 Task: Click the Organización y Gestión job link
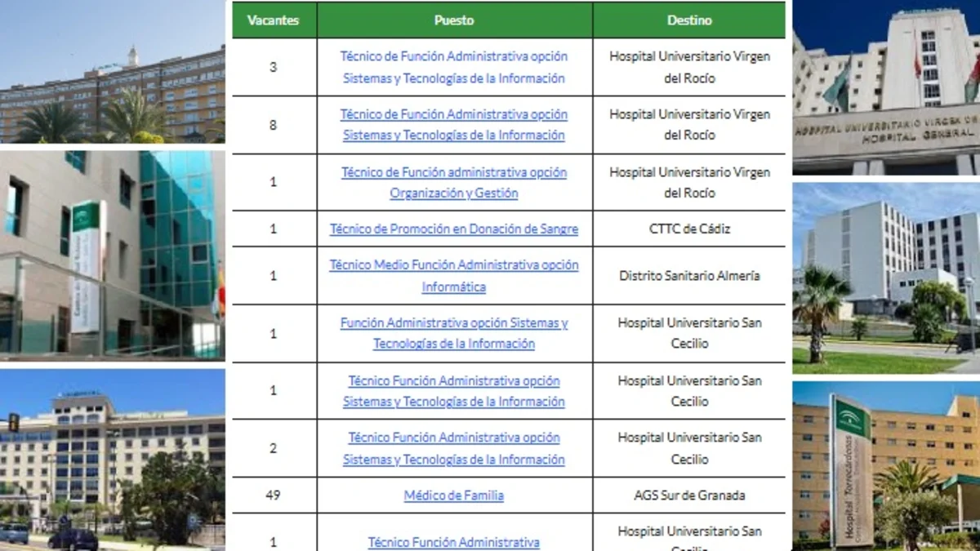[453, 183]
